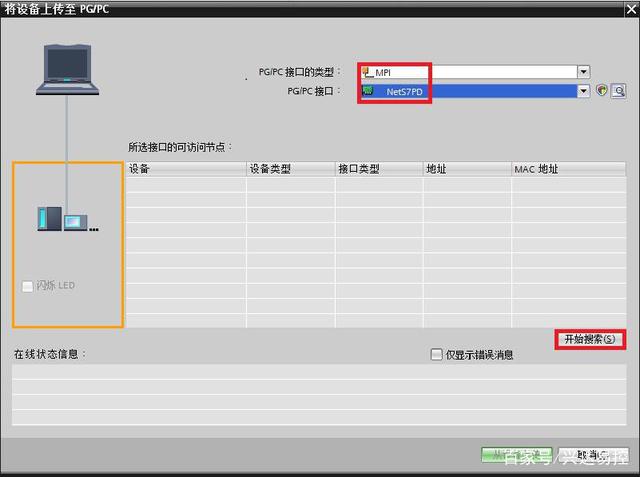Click the PLC and HMI devices icon
640x477 pixels.
point(68,219)
